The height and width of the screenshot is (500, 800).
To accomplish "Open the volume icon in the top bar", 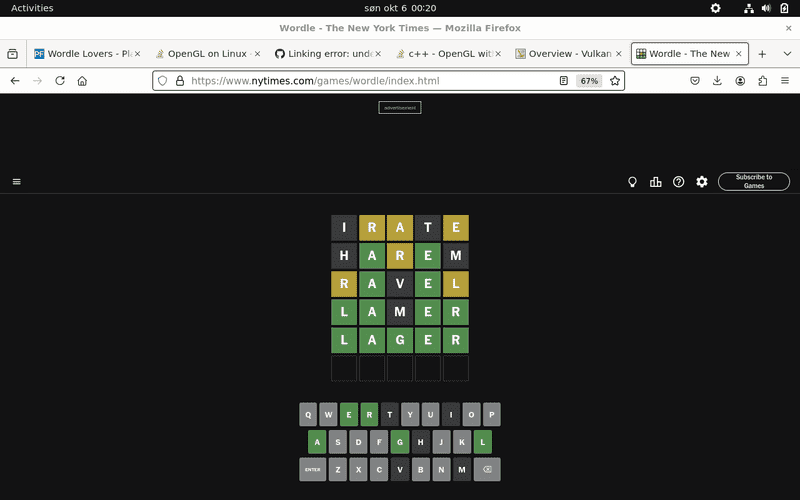I will click(x=766, y=8).
